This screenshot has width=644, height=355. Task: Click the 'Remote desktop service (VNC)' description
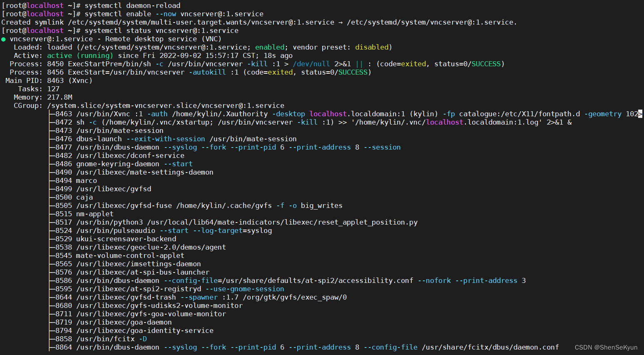(163, 39)
